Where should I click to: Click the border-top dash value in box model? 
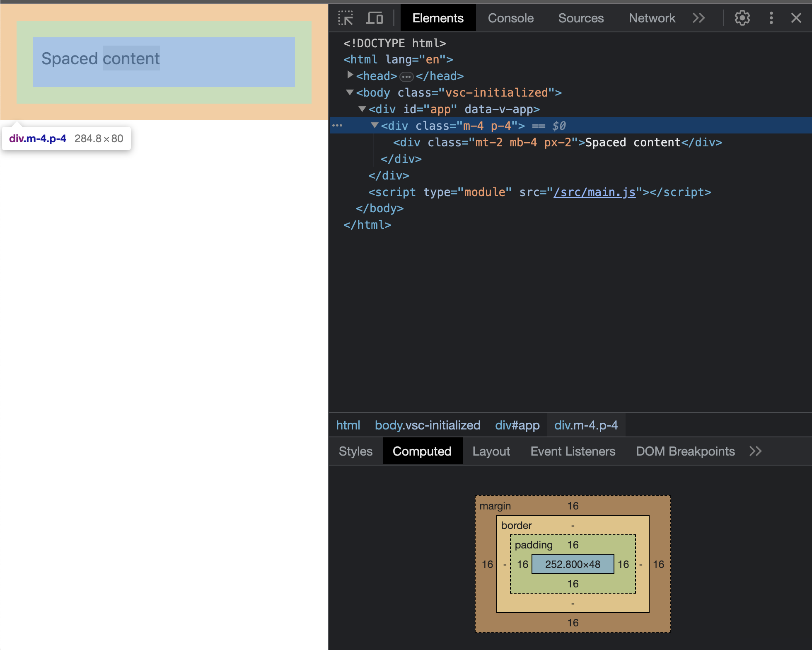(573, 525)
